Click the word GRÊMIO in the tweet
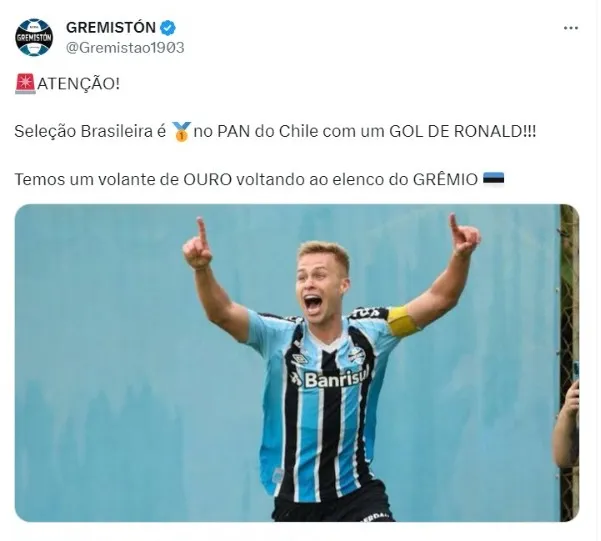The height and width of the screenshot is (541, 601). pyautogui.click(x=445, y=179)
